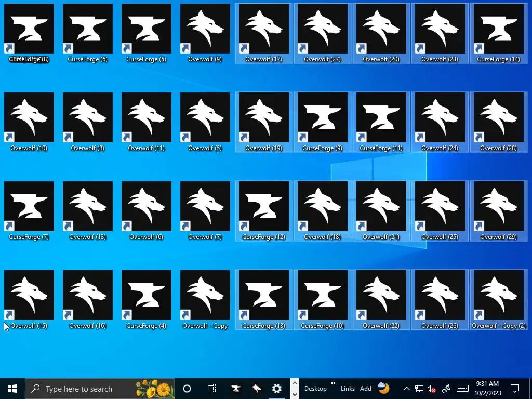Click the Overwolf (11) shortcut
Image resolution: width=532 pixels, height=399 pixels.
pyautogui.click(x=146, y=122)
